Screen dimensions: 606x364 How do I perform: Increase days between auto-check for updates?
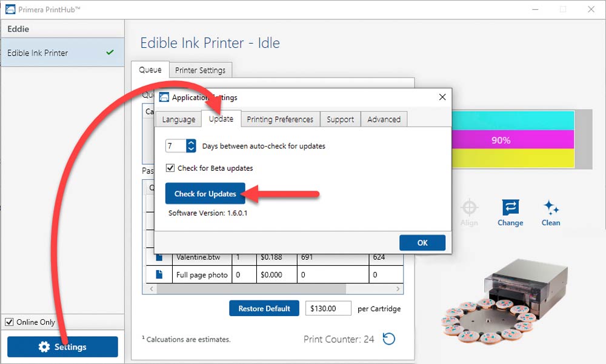[191, 142]
